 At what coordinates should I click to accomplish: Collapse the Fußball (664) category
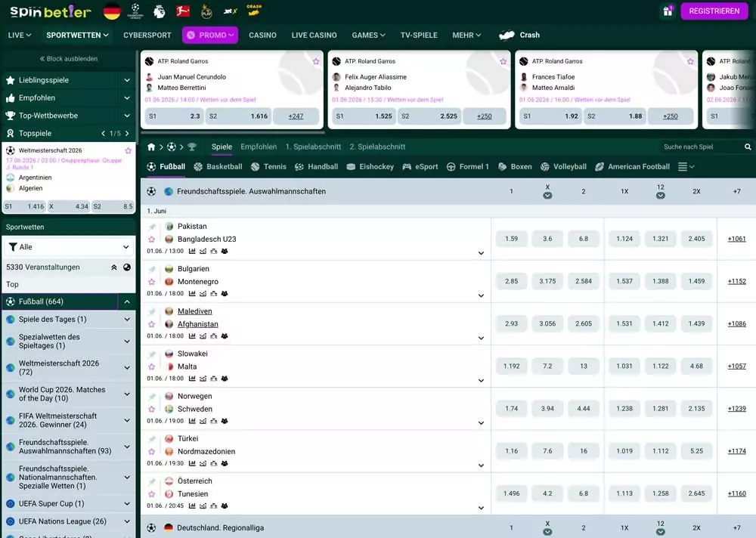pyautogui.click(x=127, y=301)
